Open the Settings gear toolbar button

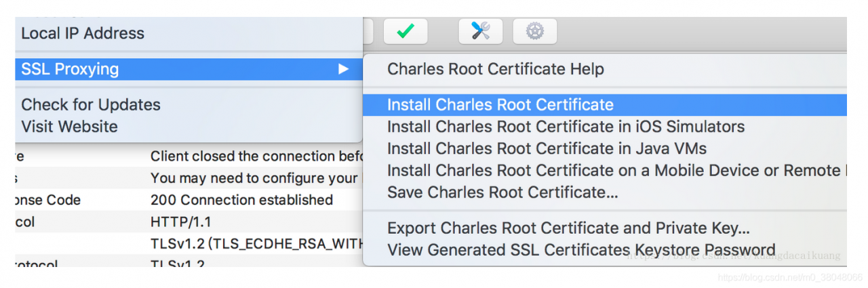[x=535, y=31]
